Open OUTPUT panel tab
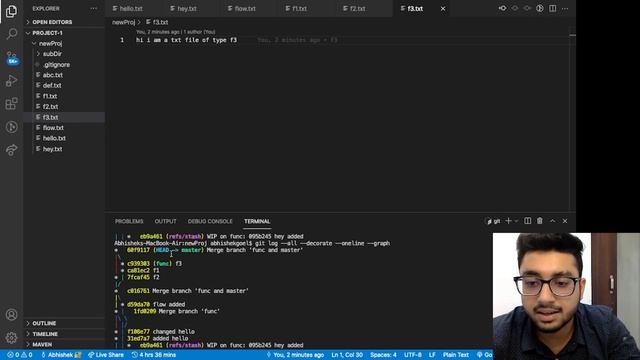Image resolution: width=640 pixels, height=360 pixels. (165, 221)
